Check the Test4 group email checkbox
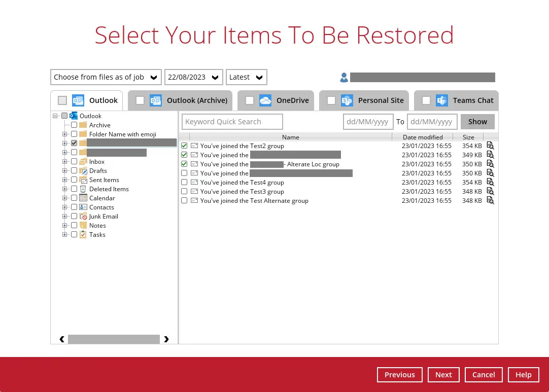This screenshot has height=392, width=549. [184, 183]
